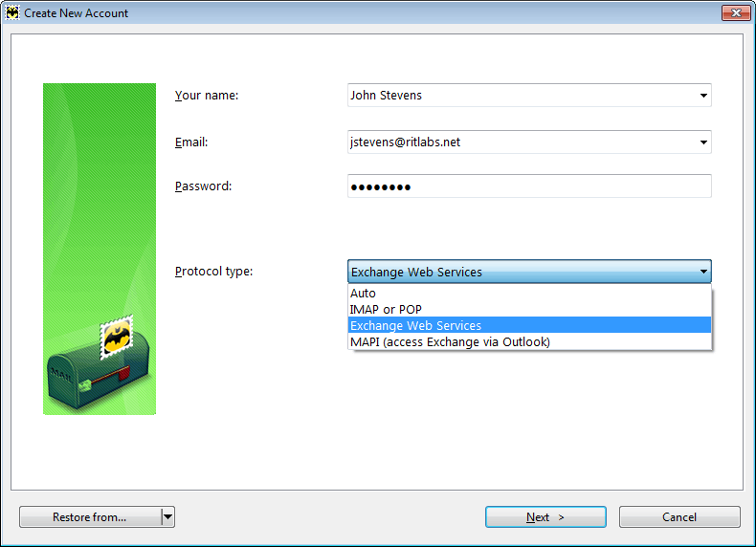The image size is (756, 547).
Task: Close the Create New Account window
Action: (x=736, y=13)
